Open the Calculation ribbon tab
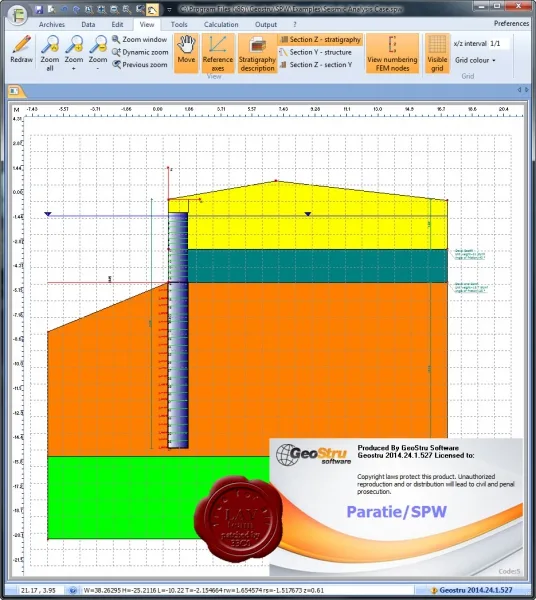The height and width of the screenshot is (600, 536). point(221,24)
